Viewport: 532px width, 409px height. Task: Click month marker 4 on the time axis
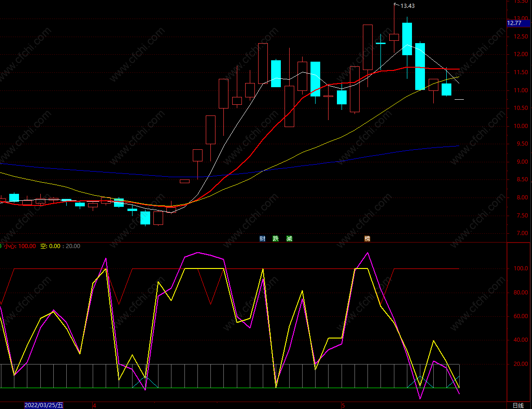point(95,406)
